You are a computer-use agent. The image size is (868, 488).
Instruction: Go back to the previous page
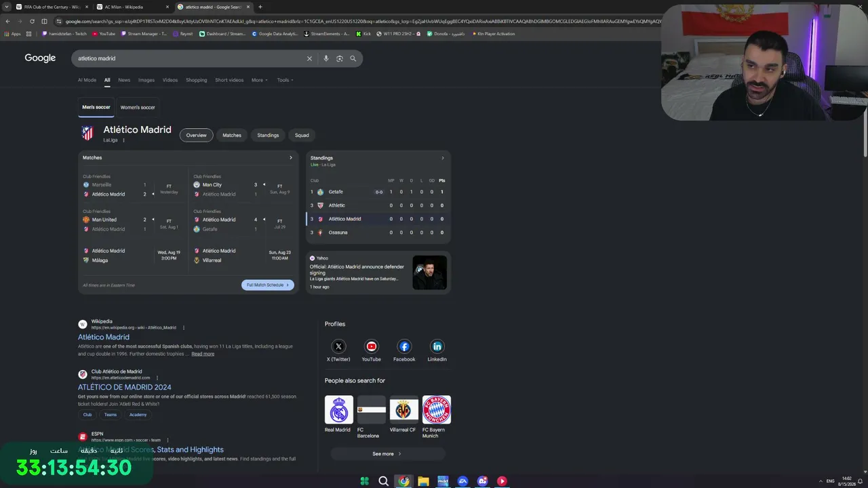point(7,21)
